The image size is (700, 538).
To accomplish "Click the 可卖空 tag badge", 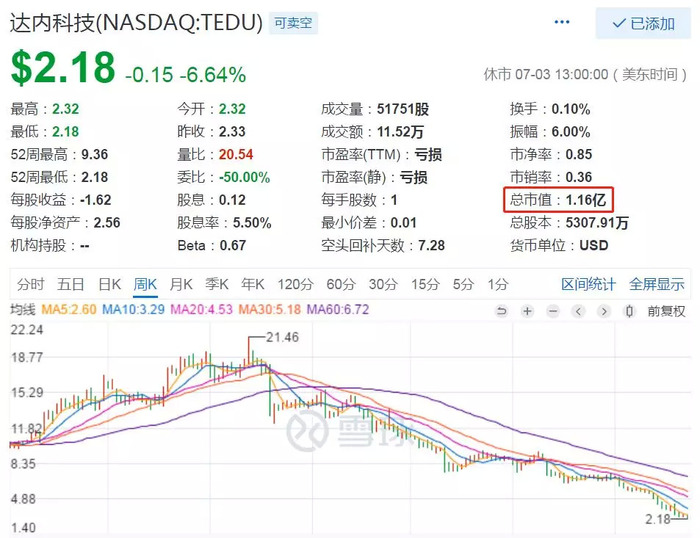I will [293, 23].
